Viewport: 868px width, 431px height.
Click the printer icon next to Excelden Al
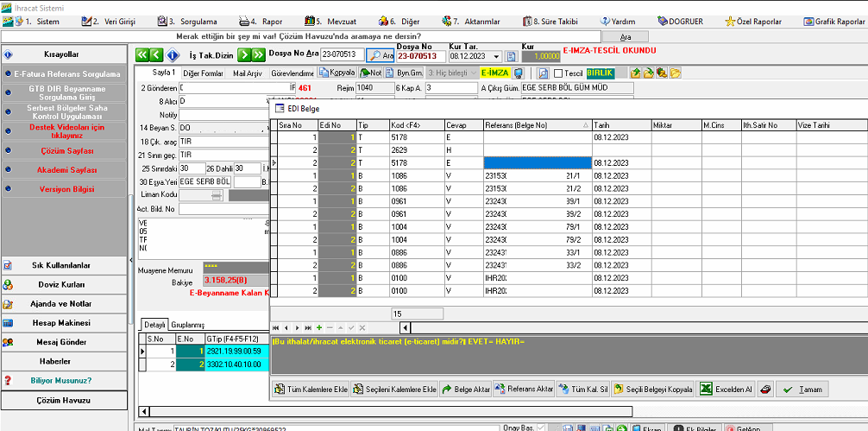[x=767, y=390]
